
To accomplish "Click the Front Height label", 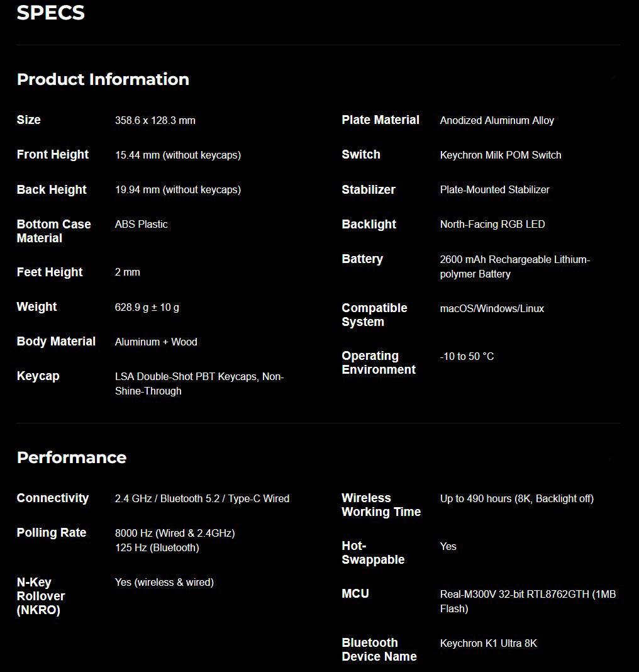I will (x=53, y=154).
